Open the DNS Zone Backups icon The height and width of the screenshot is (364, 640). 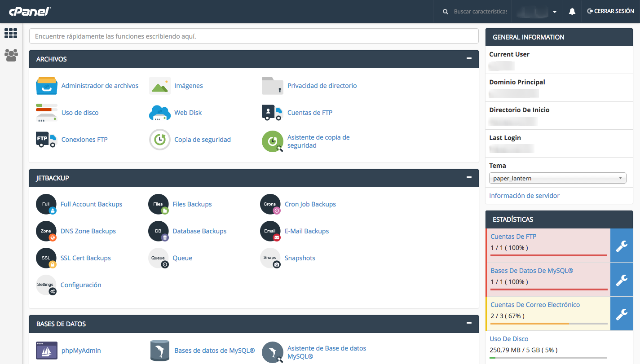tap(46, 231)
